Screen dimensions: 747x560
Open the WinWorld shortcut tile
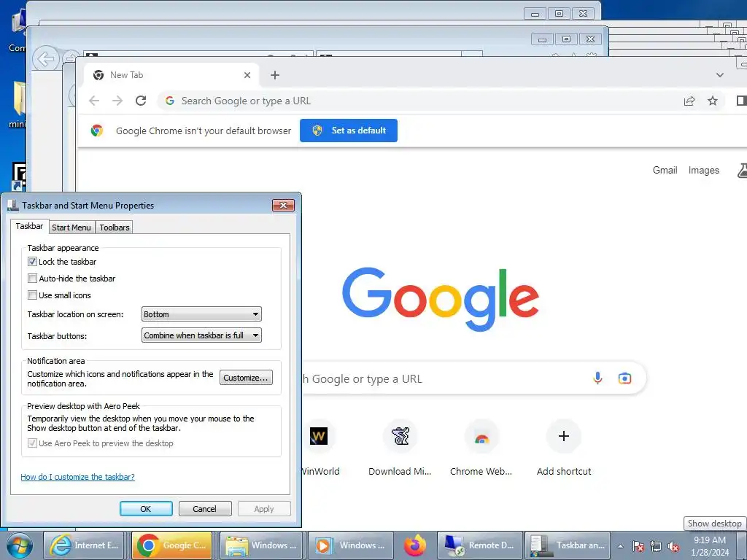tap(319, 448)
